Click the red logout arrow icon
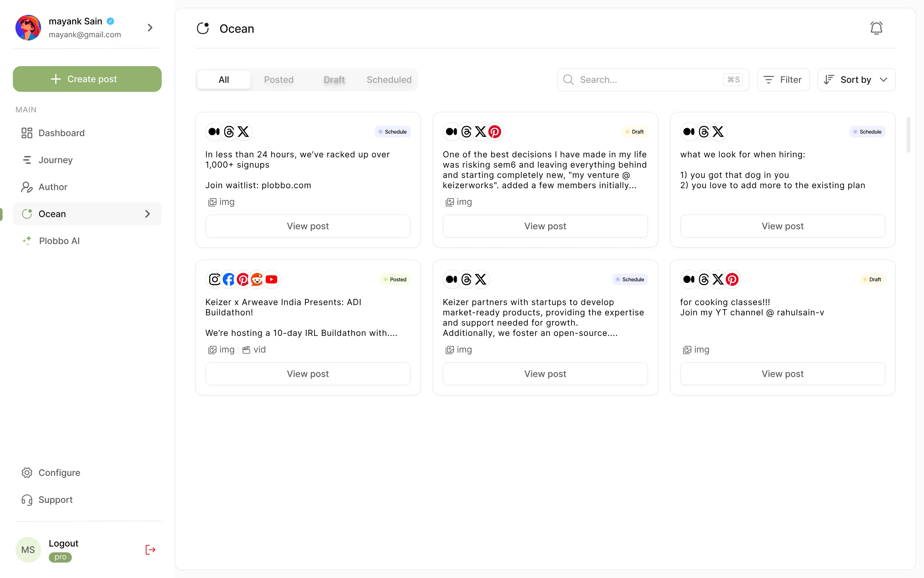 coord(150,550)
